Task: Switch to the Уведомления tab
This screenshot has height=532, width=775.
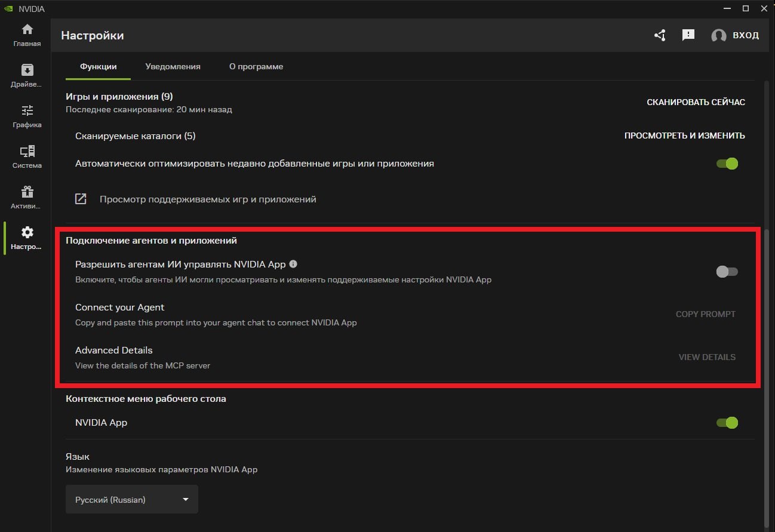Action: pos(173,67)
